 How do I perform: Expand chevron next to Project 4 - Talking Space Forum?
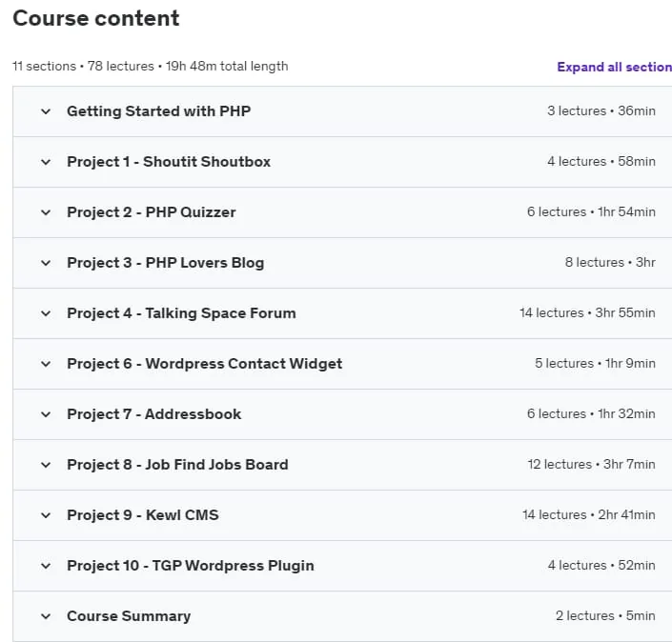pos(46,313)
